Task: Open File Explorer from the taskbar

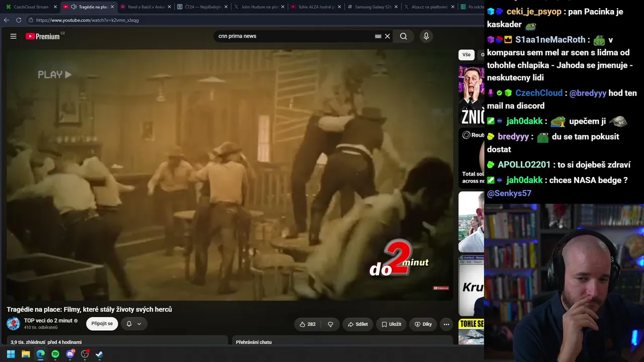Action: pos(26,354)
